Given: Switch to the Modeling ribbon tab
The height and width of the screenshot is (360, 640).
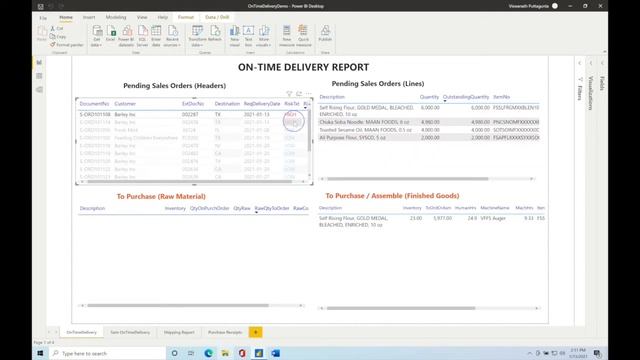Looking at the screenshot, I should click(116, 18).
